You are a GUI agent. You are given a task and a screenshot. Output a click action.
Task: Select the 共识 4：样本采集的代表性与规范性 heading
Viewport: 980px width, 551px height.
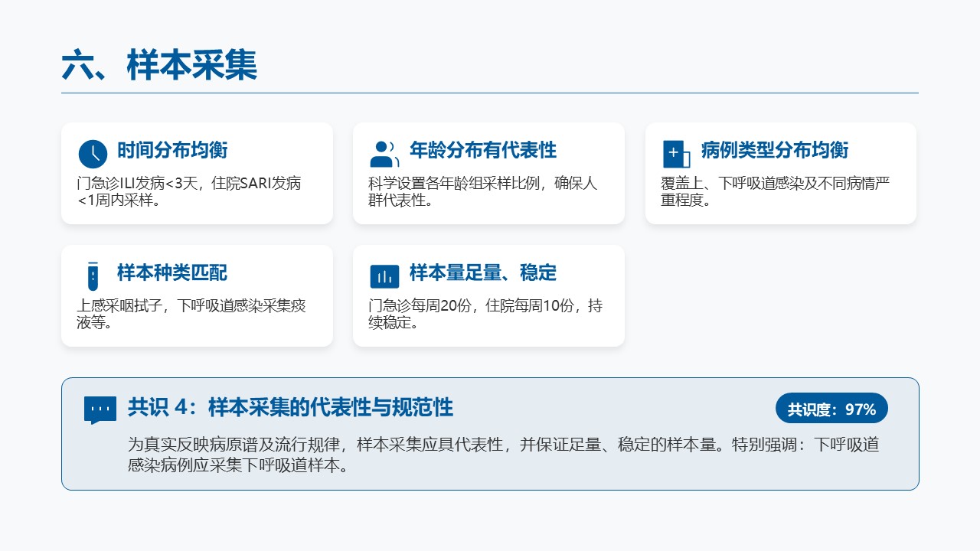[x=290, y=408]
